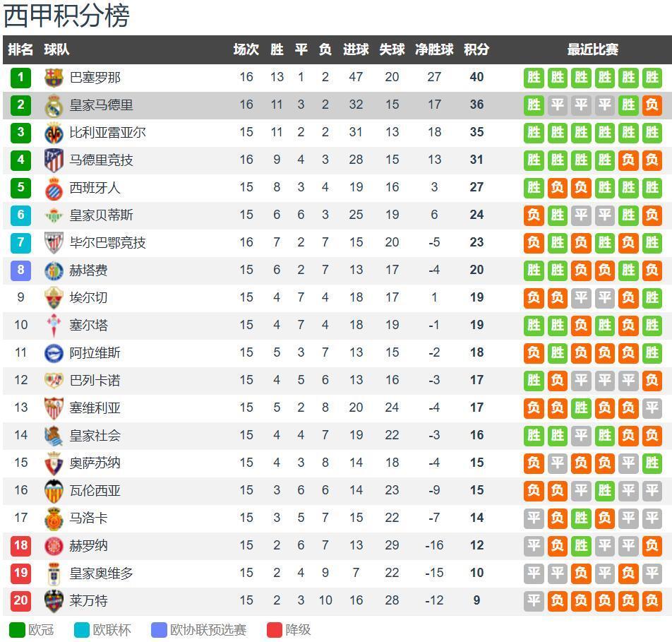Click the green 欧冠 legend swatch

(17, 629)
